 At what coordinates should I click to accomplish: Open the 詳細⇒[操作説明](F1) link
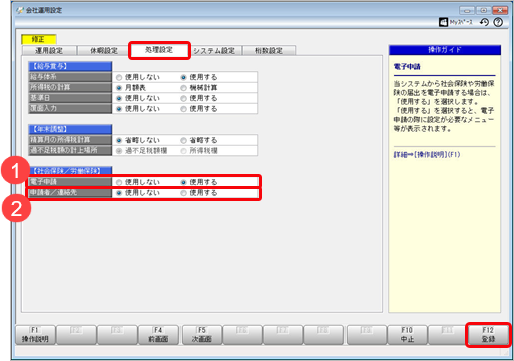pos(427,155)
